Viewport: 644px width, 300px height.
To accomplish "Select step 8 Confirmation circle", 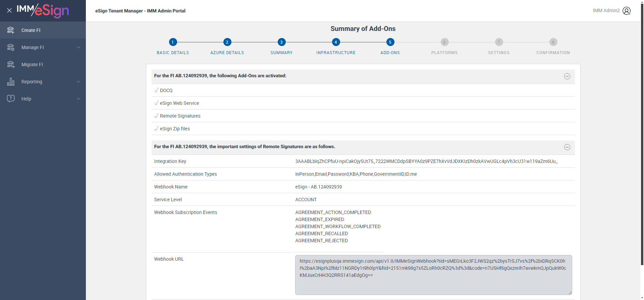I will click(x=553, y=42).
